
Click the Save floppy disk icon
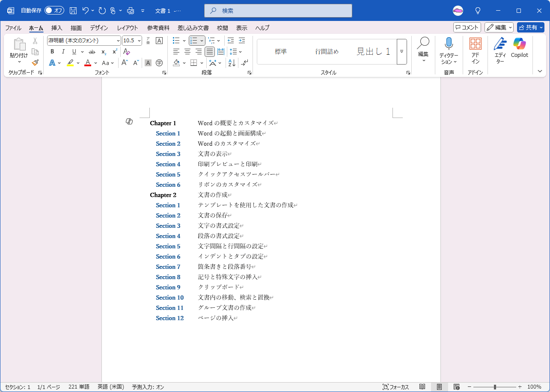click(x=73, y=11)
